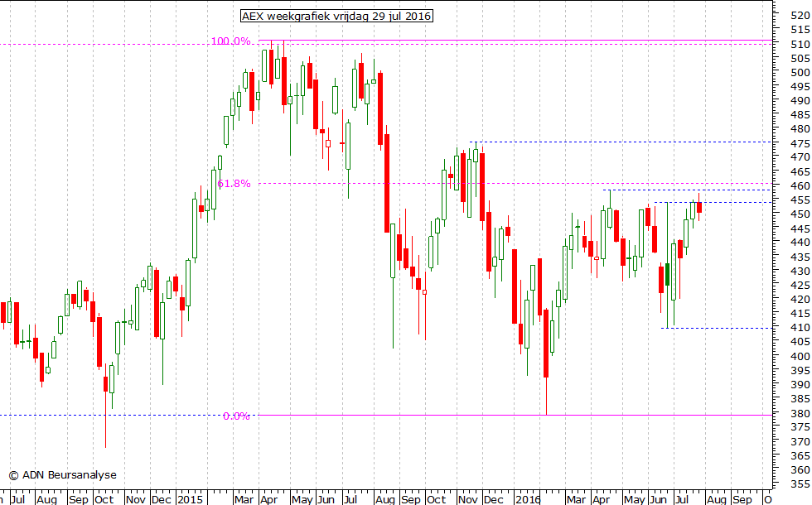812x505 pixels.
Task: Click the 500 price axis label
Action: click(x=800, y=73)
